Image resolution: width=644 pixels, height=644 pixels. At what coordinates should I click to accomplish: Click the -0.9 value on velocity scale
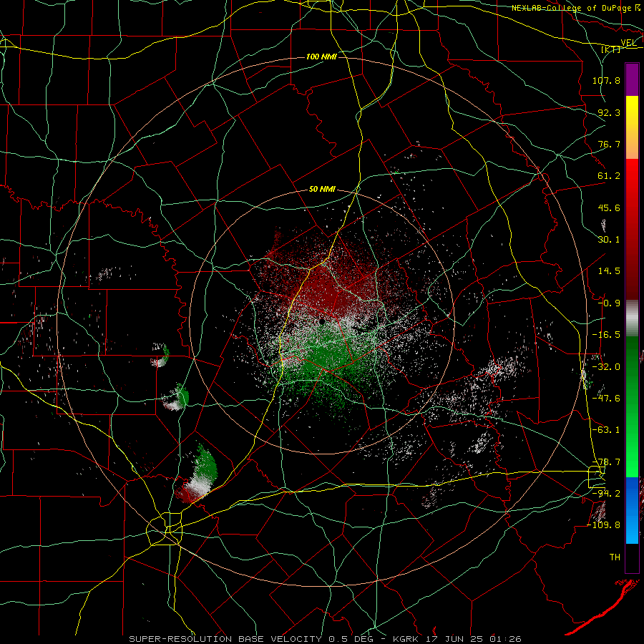pos(609,303)
